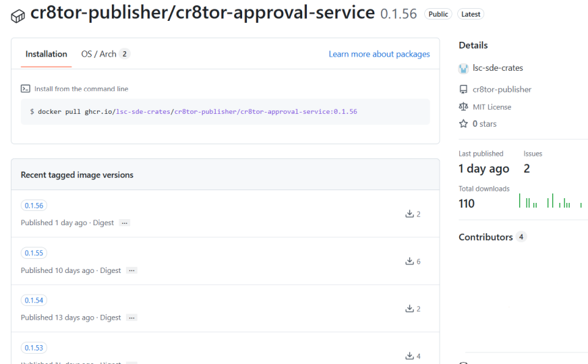Click the terminal icon next to Install from command line
The height and width of the screenshot is (364, 588).
26,89
